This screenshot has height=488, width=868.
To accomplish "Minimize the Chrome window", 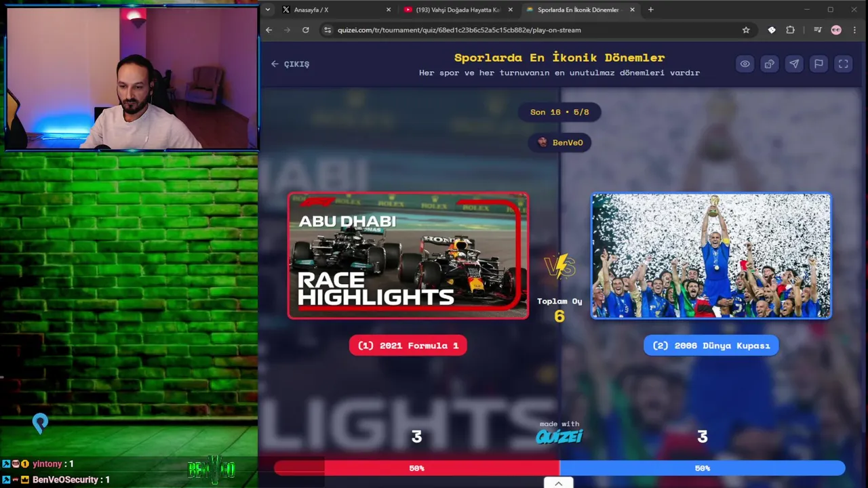I will [807, 9].
